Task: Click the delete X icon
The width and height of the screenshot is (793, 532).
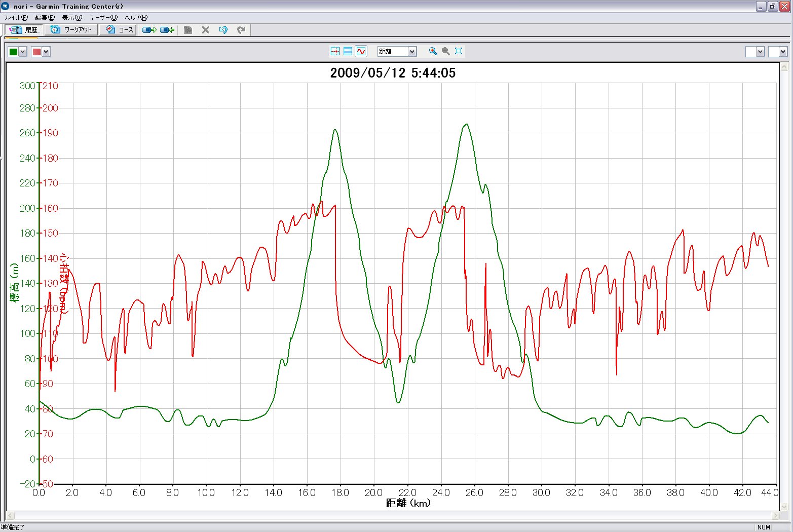Action: (206, 30)
